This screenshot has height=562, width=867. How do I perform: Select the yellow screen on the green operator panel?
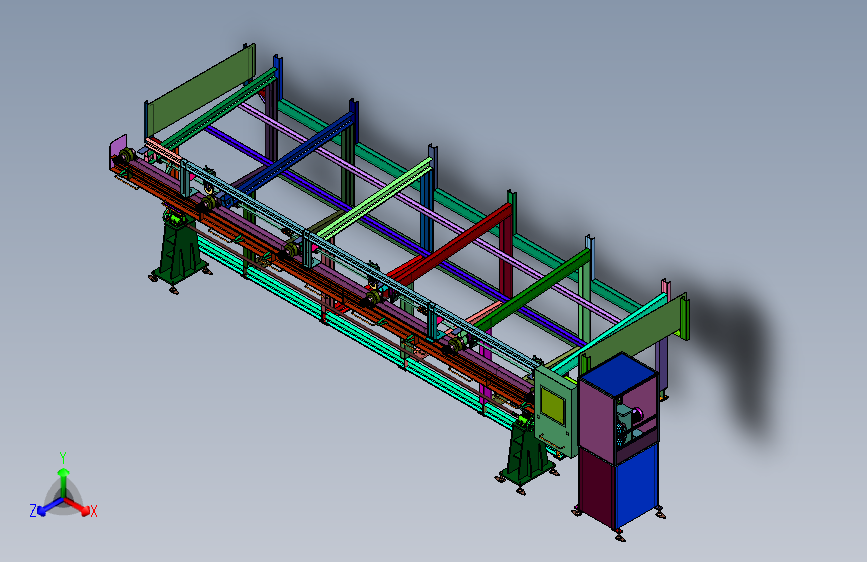551,405
